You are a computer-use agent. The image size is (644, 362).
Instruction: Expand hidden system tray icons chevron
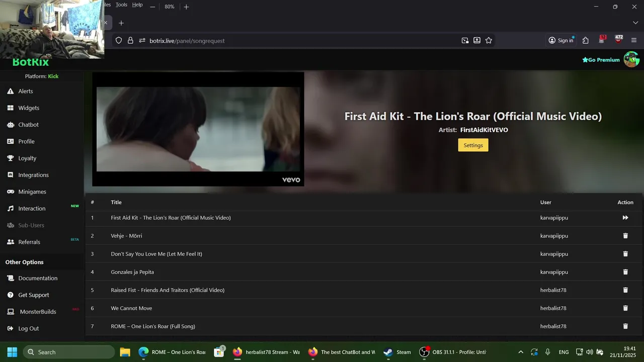click(x=521, y=352)
